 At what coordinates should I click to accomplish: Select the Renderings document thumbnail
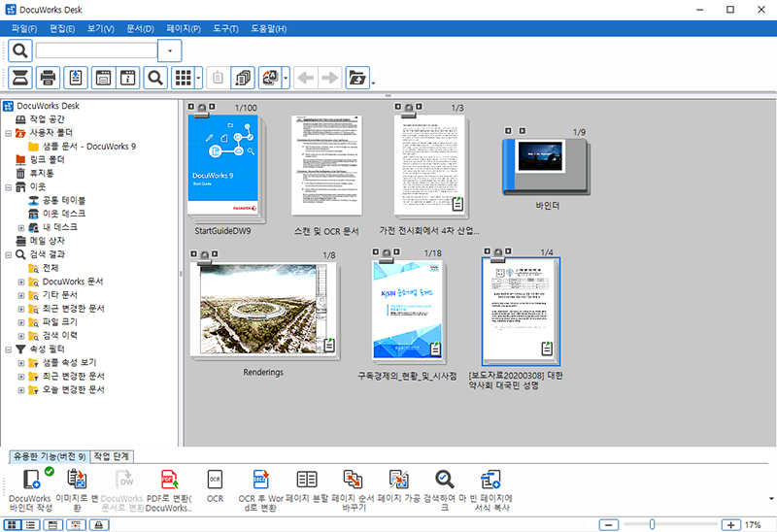pyautogui.click(x=264, y=310)
